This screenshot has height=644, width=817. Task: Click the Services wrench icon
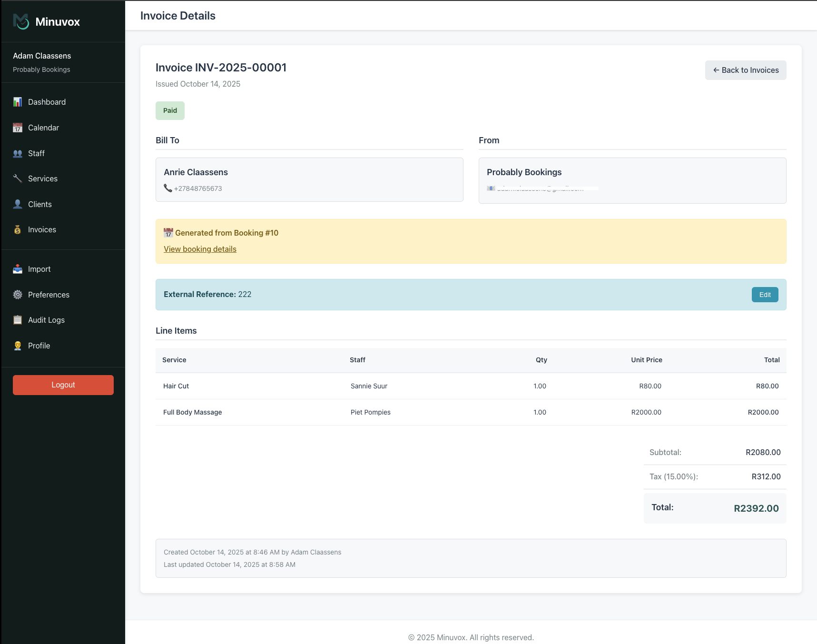18,178
